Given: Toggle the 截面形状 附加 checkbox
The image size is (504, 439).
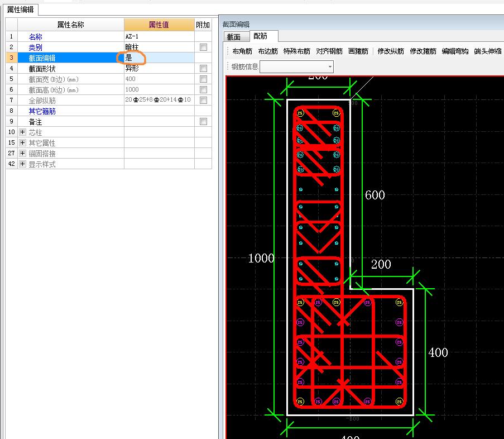Looking at the screenshot, I should tap(203, 69).
